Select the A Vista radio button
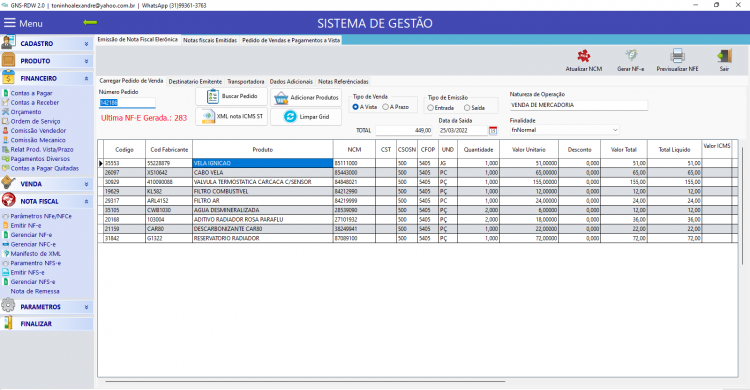This screenshot has width=750, height=390. coord(355,107)
